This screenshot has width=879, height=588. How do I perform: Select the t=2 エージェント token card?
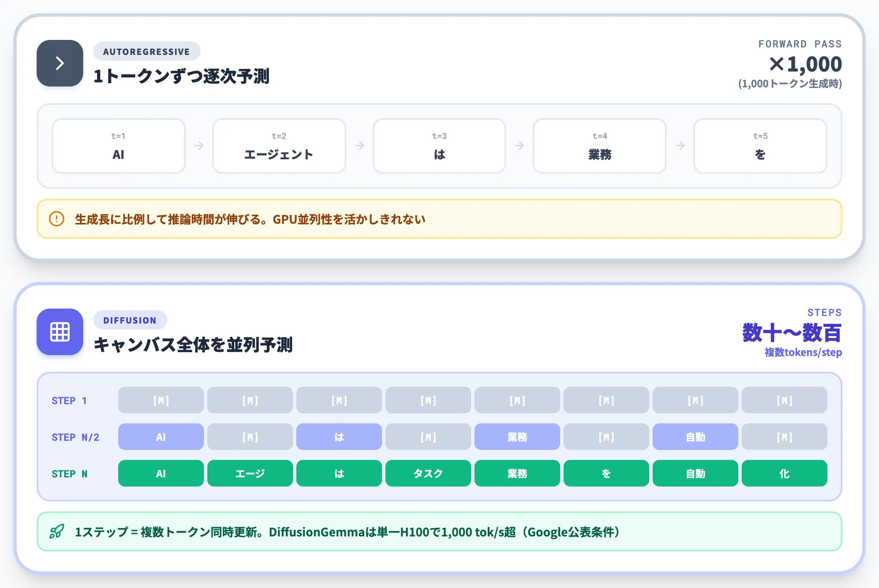tap(279, 146)
